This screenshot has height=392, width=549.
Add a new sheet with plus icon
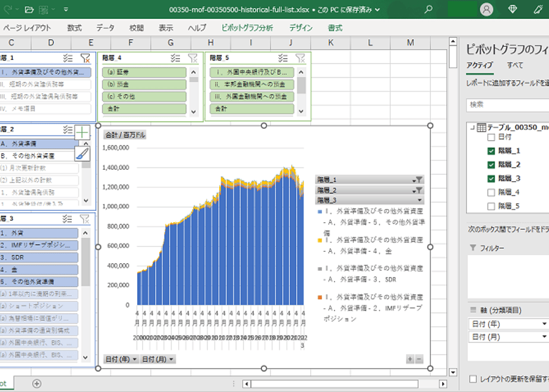coord(37,384)
